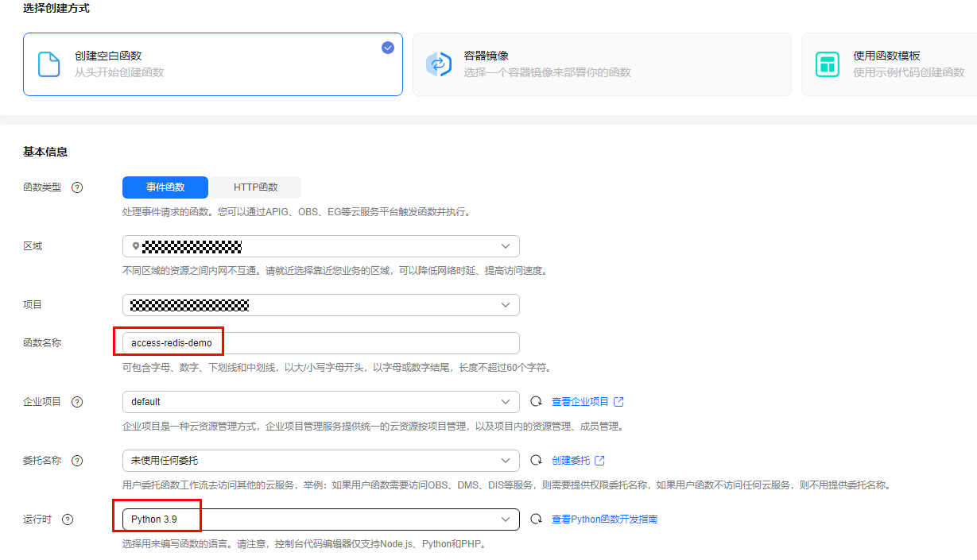
Task: Open the Python 3.9 runtime dropdown
Action: (320, 519)
